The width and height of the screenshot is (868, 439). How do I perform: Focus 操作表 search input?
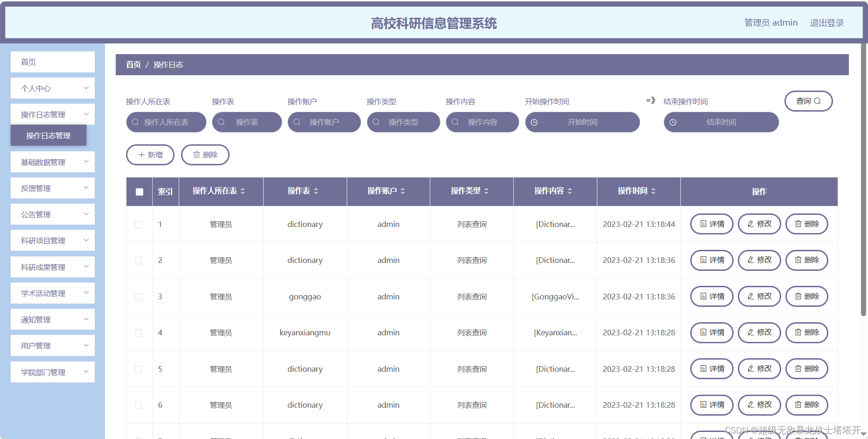(247, 122)
